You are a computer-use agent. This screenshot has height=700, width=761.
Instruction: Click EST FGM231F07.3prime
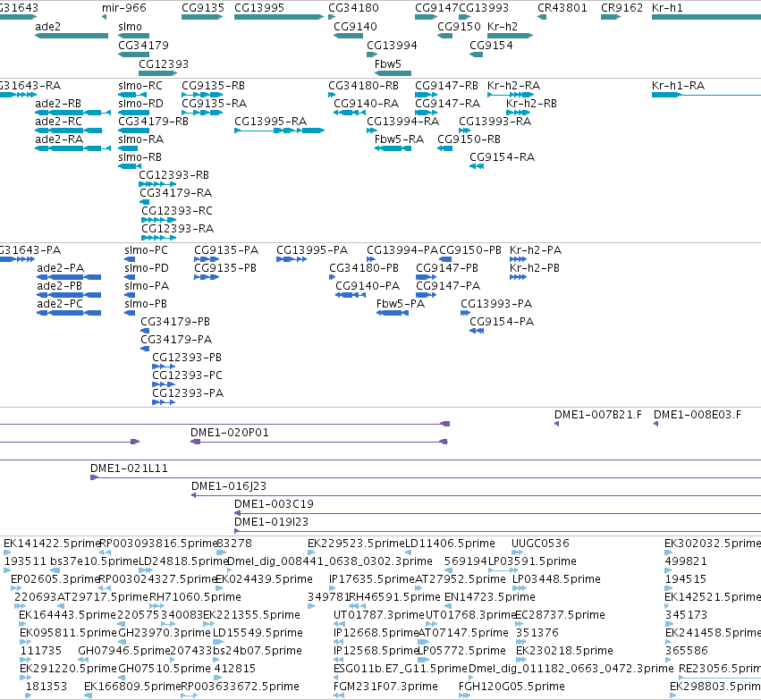pyautogui.click(x=385, y=687)
